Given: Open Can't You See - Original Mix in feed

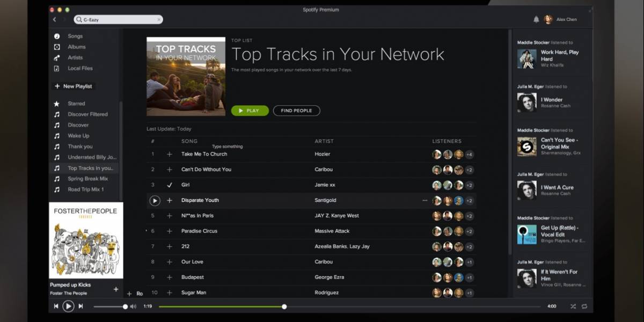Looking at the screenshot, I should pos(559,143).
